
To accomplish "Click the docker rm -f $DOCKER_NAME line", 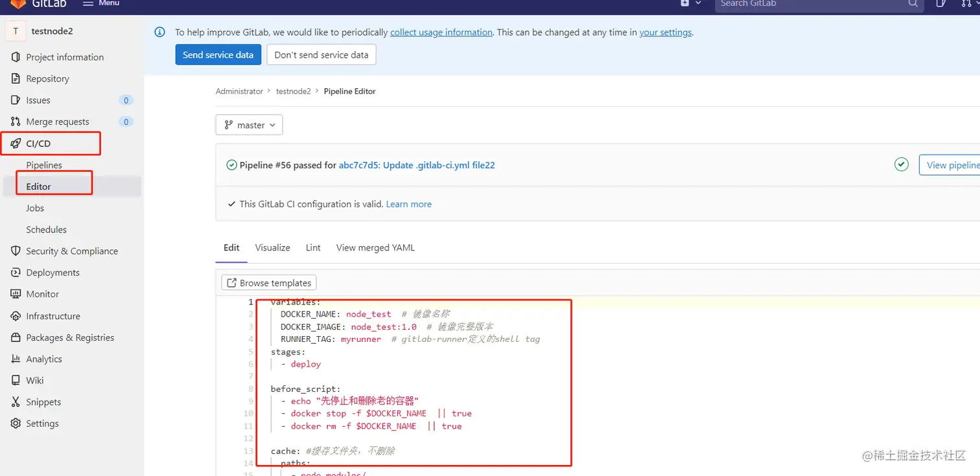I will point(371,426).
